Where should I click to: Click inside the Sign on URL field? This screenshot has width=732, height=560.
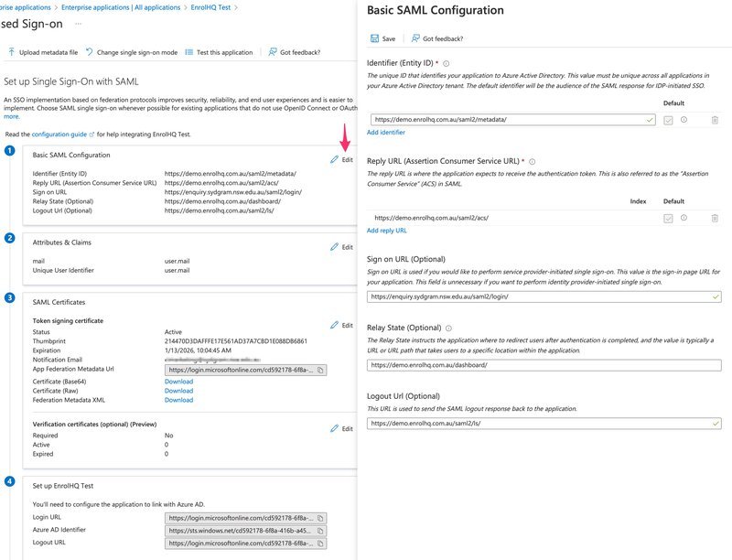coord(503,296)
